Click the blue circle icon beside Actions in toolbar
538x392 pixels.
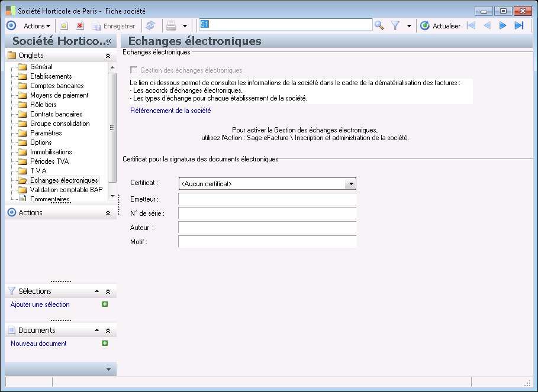11,25
